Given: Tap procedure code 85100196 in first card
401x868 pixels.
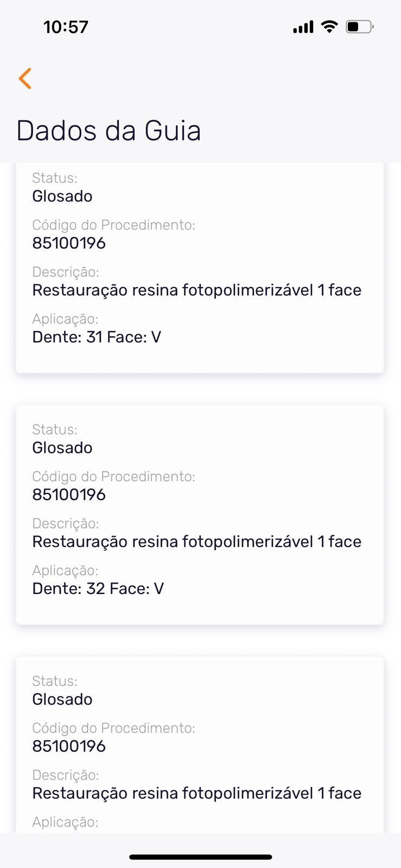Looking at the screenshot, I should (x=69, y=243).
